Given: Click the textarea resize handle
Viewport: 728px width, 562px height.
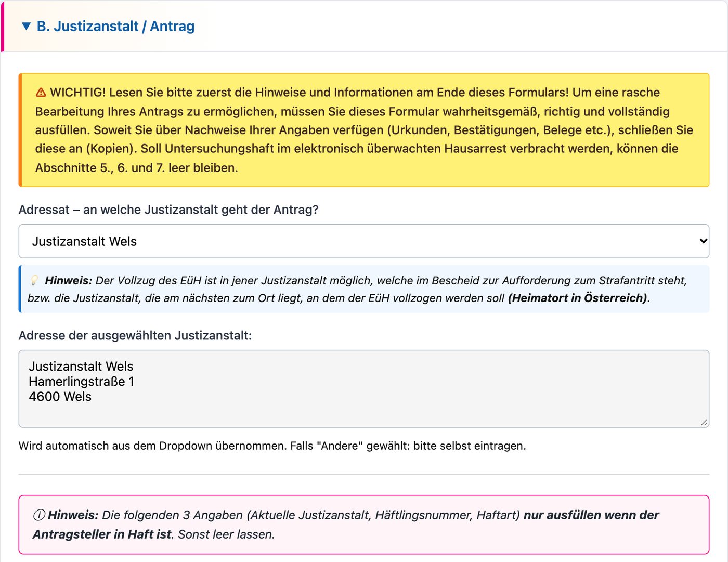Looking at the screenshot, I should 704,422.
